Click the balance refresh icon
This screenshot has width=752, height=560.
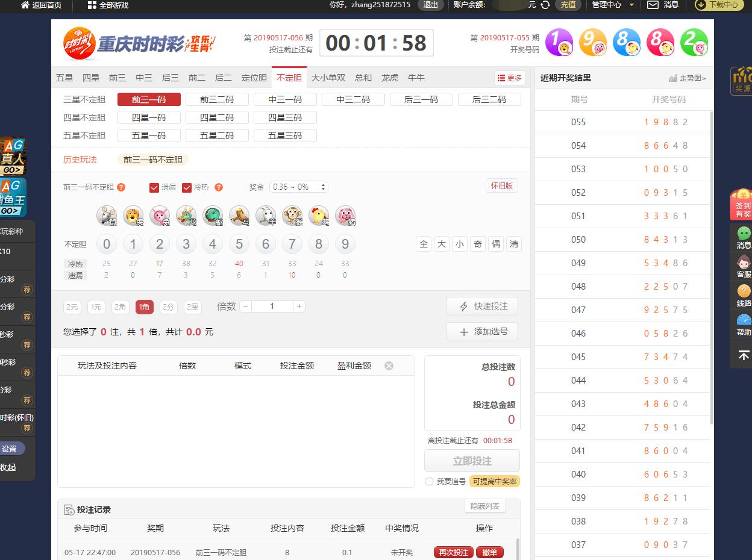pos(545,5)
